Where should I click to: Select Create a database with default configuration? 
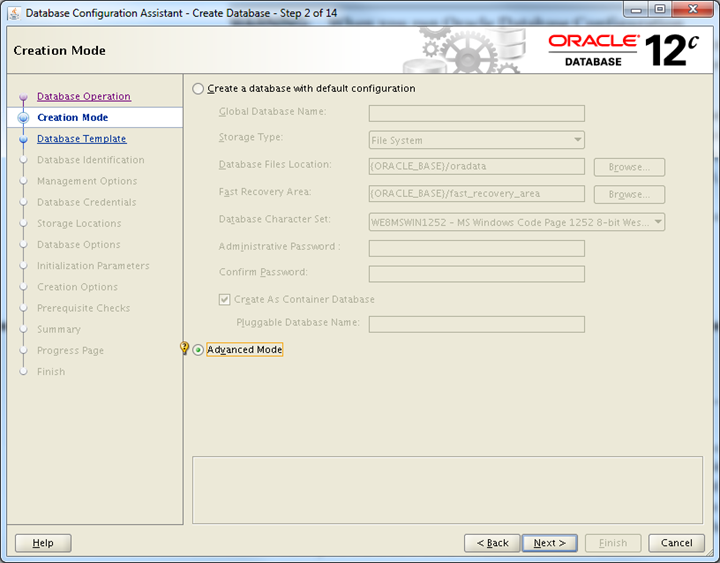click(198, 89)
